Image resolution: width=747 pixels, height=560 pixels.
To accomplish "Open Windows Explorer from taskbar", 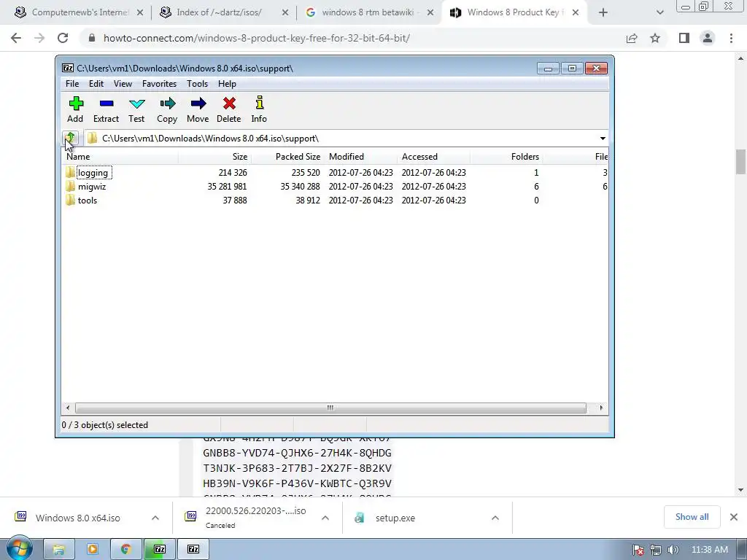I will [58, 550].
